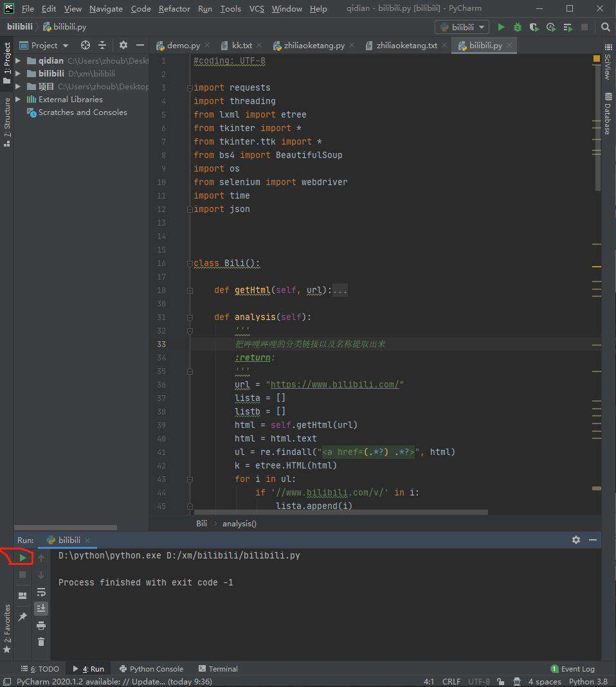The height and width of the screenshot is (687, 616).
Task: Click the bilibili.com URL in code
Action: [x=334, y=385]
